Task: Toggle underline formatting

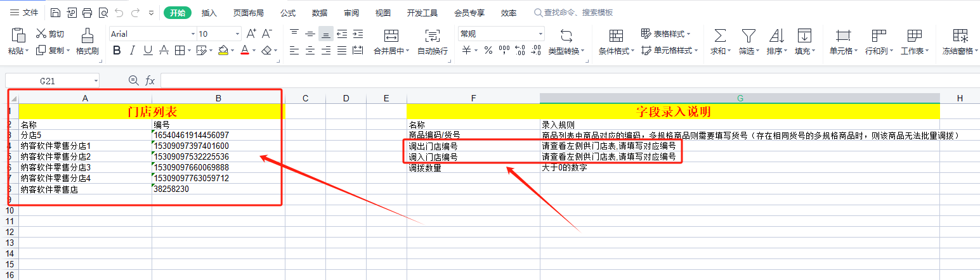Action: pyautogui.click(x=148, y=51)
